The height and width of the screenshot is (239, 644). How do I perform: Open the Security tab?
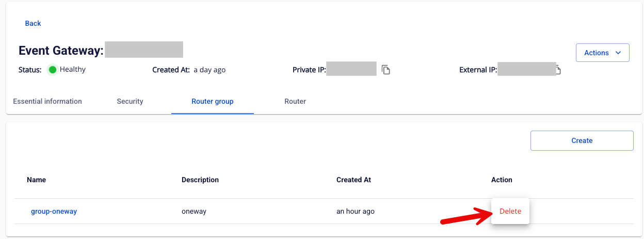130,101
